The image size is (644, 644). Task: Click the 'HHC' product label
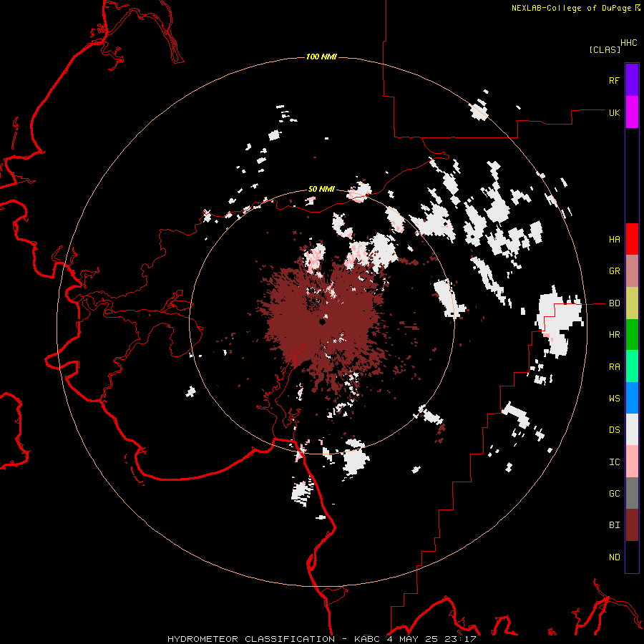[x=629, y=43]
